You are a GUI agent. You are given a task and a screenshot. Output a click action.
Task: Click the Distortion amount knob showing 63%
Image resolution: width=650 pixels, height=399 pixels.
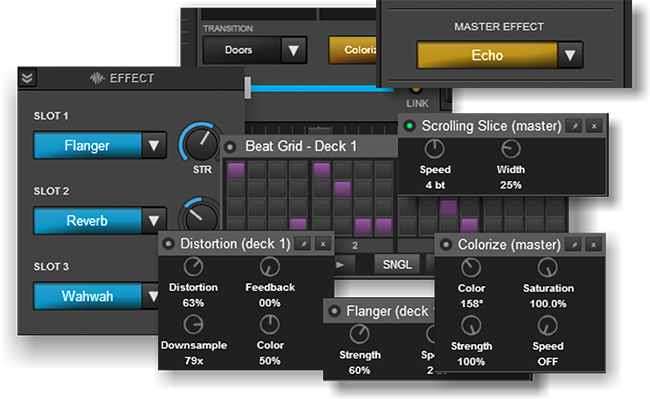pos(193,266)
